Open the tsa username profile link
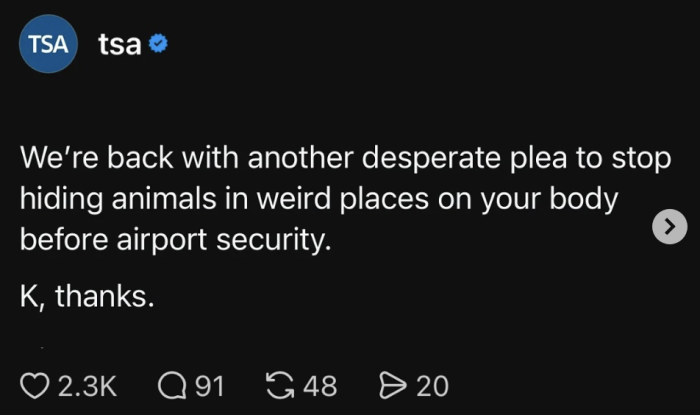Image resolution: width=700 pixels, height=415 pixels. (x=119, y=45)
